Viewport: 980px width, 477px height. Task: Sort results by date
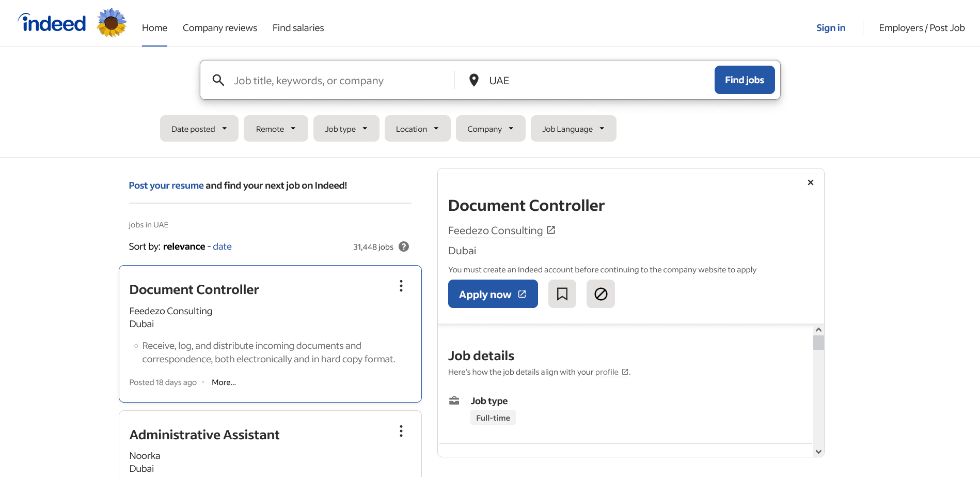pos(222,247)
